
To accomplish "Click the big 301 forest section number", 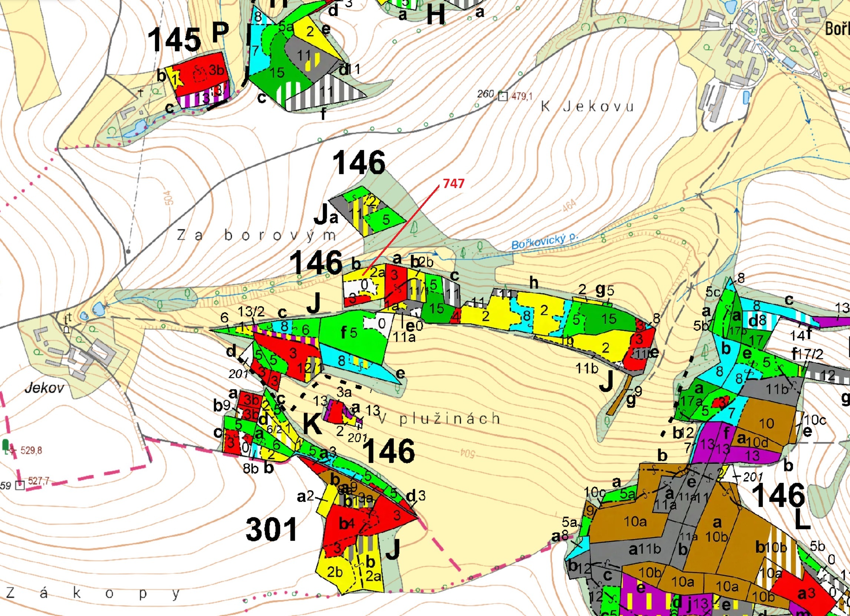I will click(x=272, y=530).
